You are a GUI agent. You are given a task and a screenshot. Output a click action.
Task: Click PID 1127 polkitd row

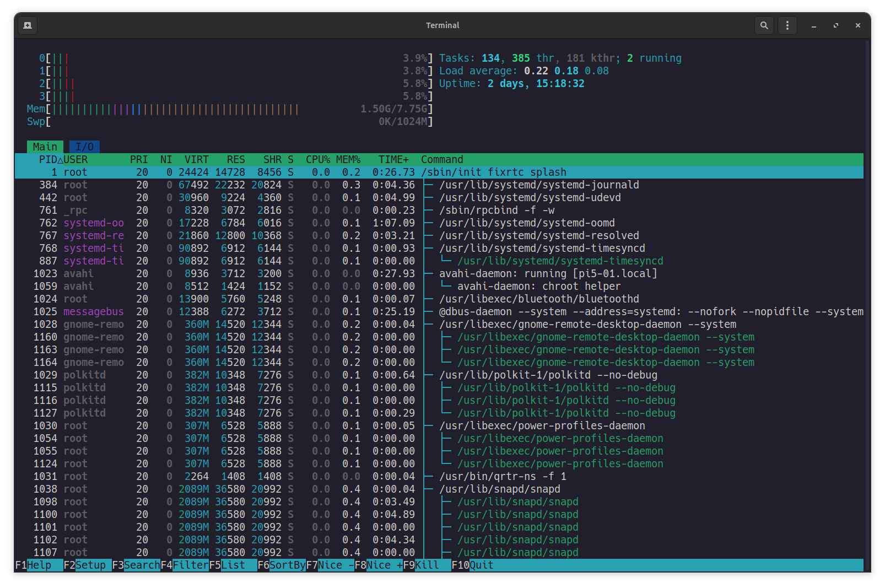[439, 413]
